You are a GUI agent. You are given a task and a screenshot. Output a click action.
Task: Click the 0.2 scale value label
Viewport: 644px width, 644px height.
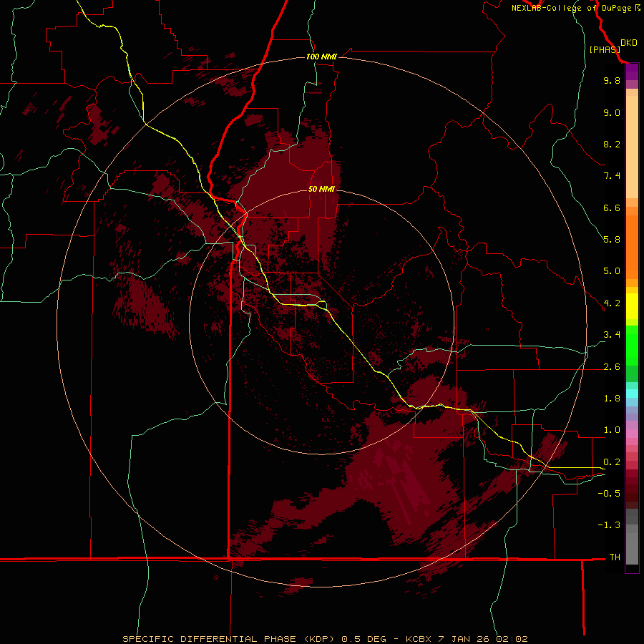(612, 462)
